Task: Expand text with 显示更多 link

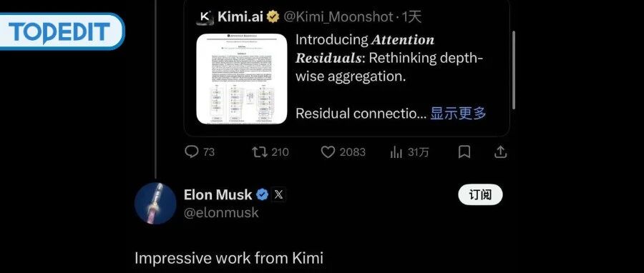Action: 458,113
